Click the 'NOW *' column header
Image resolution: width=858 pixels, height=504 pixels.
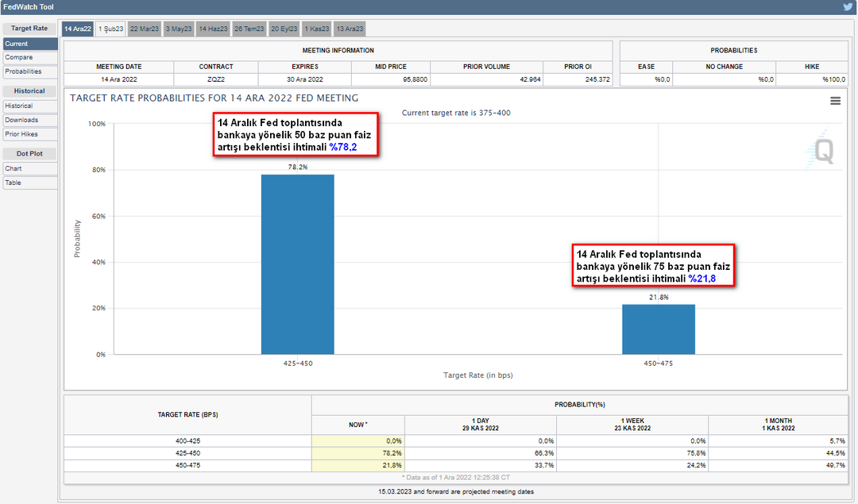point(357,425)
